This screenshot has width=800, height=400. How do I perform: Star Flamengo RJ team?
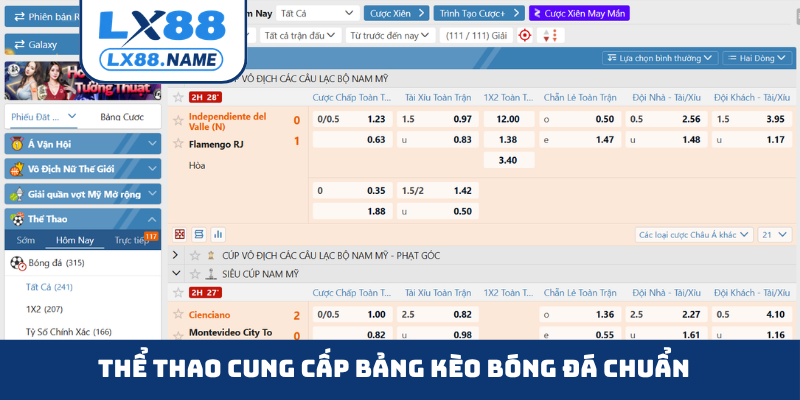click(x=178, y=143)
